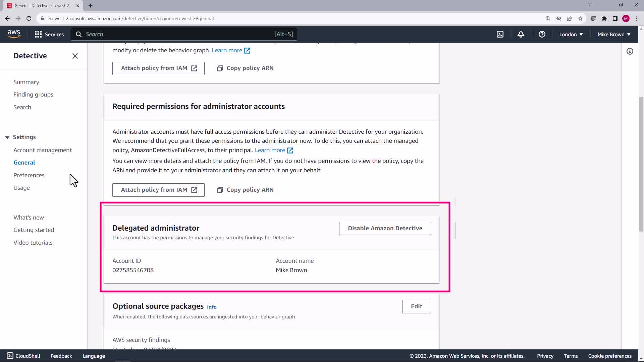Close the Detective side navigation panel
The image size is (644, 362).
(75, 56)
